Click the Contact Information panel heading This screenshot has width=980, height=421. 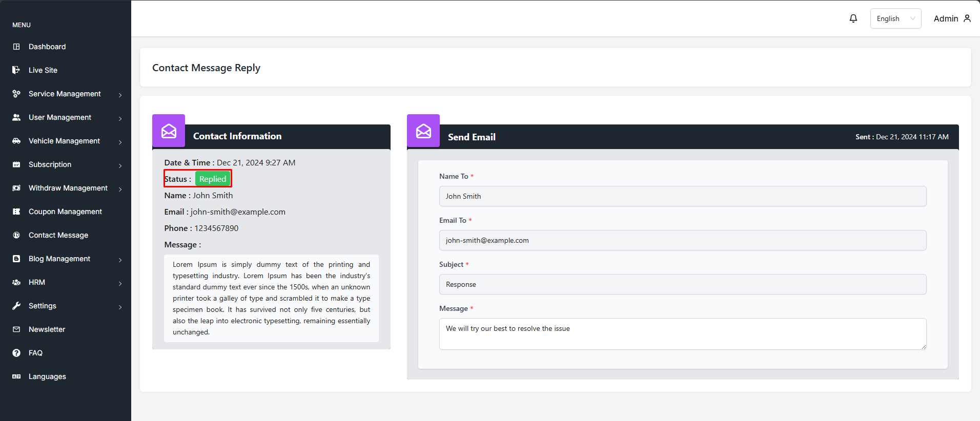pyautogui.click(x=237, y=136)
